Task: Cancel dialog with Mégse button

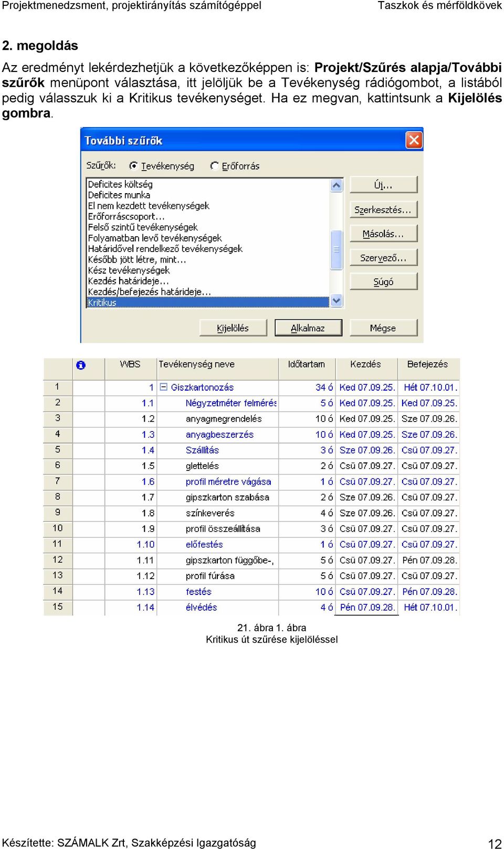Action: (383, 328)
